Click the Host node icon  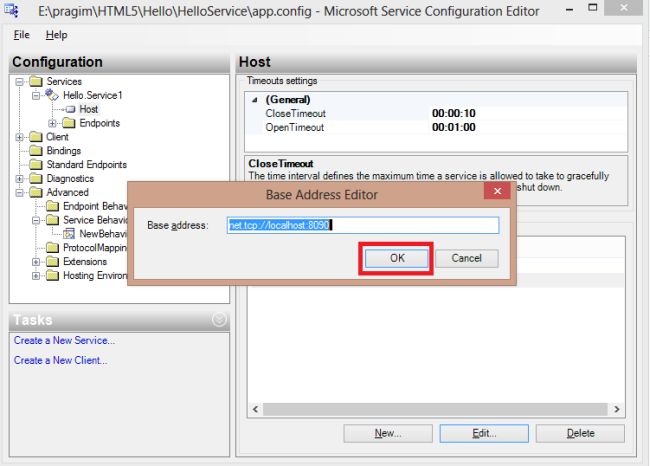point(70,109)
